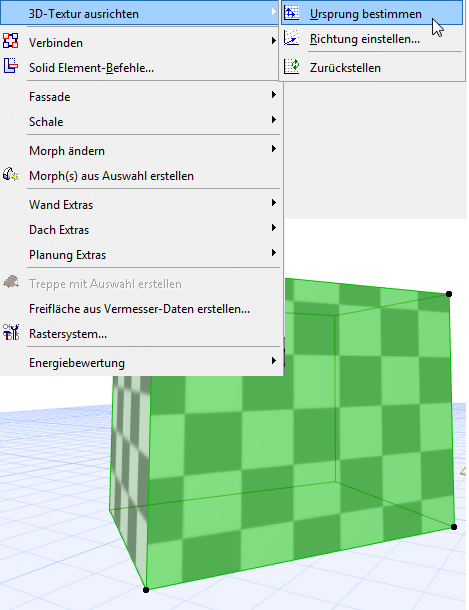Click the Wand Extras label

(x=61, y=205)
